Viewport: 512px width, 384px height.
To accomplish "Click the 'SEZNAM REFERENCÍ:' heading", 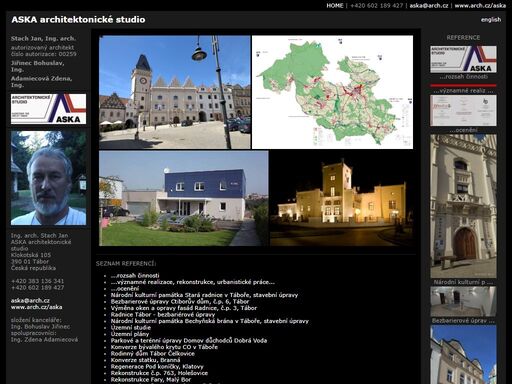I will click(x=126, y=264).
